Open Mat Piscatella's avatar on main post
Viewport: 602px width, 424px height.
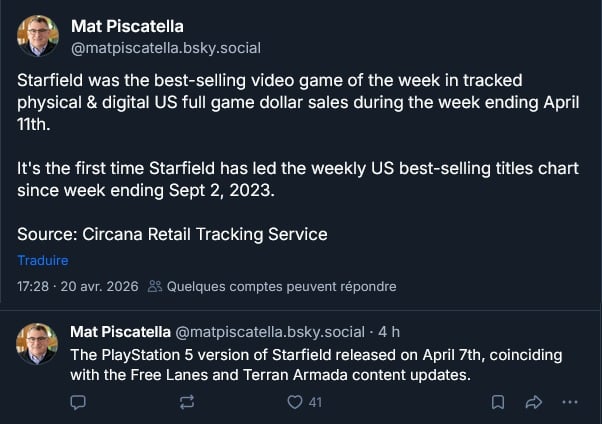point(38,36)
